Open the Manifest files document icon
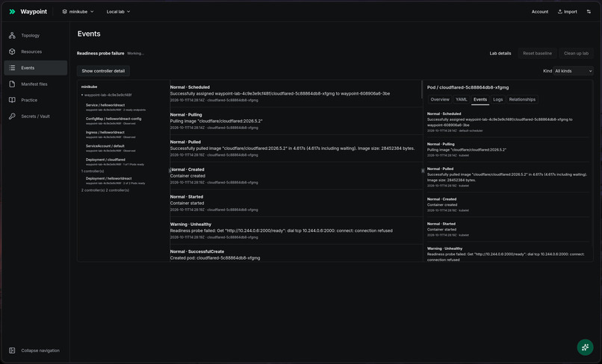The image size is (602, 364). [12, 84]
